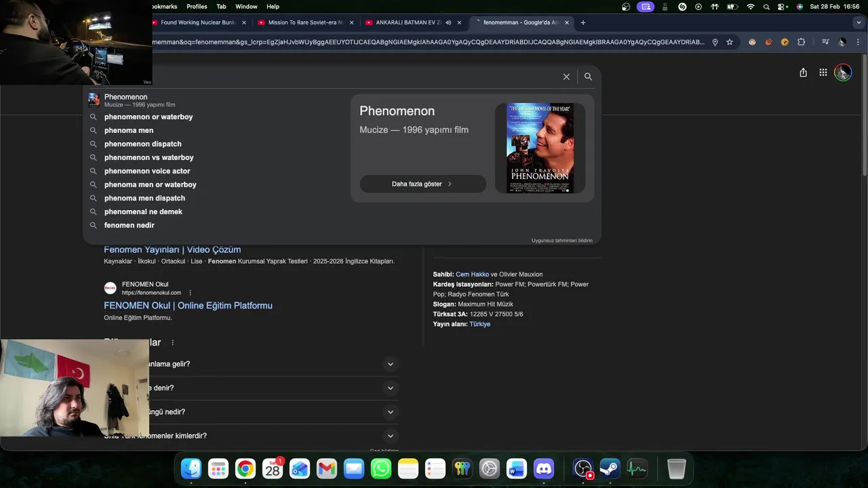The width and height of the screenshot is (868, 488).
Task: Open Control Center in menu bar
Action: point(783,7)
